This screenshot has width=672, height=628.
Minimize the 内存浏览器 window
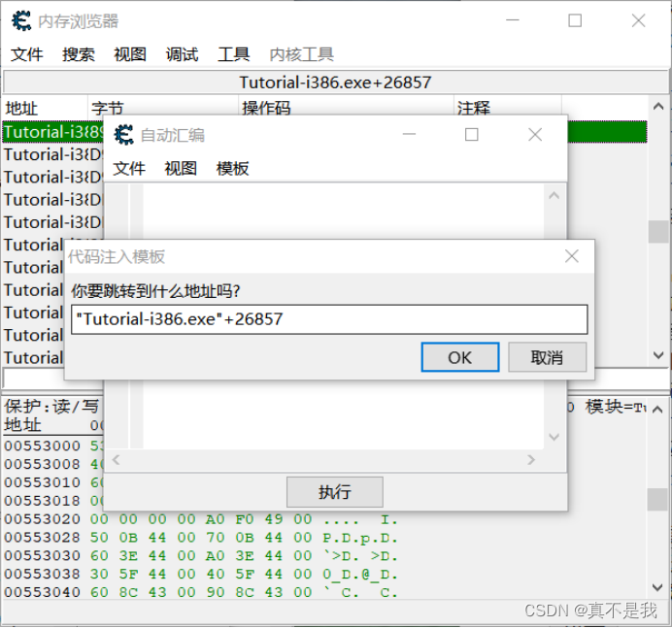[x=513, y=20]
